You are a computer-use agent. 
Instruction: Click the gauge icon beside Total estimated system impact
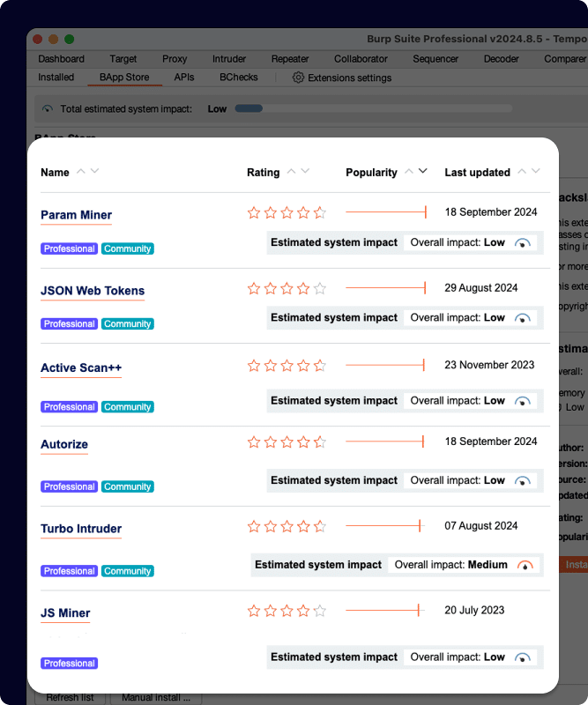tap(48, 109)
